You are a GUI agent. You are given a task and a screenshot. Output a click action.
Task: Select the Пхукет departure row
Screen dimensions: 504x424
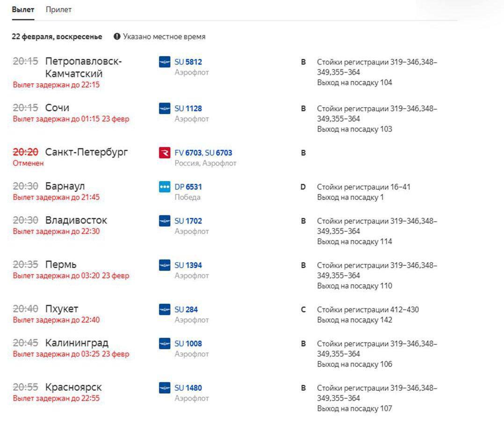[62, 309]
